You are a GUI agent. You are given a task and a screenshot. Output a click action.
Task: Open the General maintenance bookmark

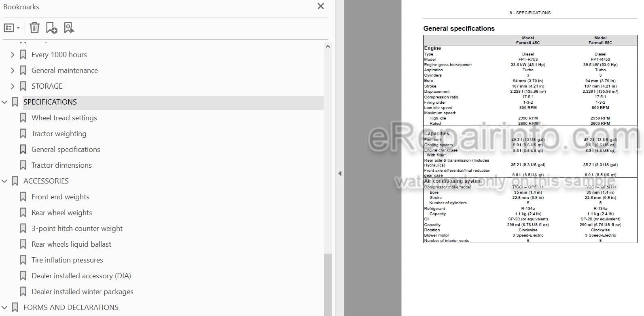coord(65,70)
